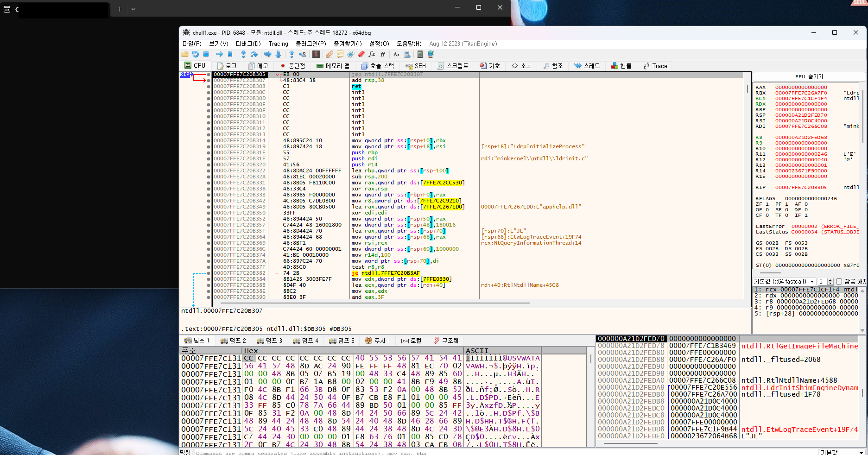The height and width of the screenshot is (455, 868).
Task: Open the new tab plus button in terminal window
Action: pos(120,9)
